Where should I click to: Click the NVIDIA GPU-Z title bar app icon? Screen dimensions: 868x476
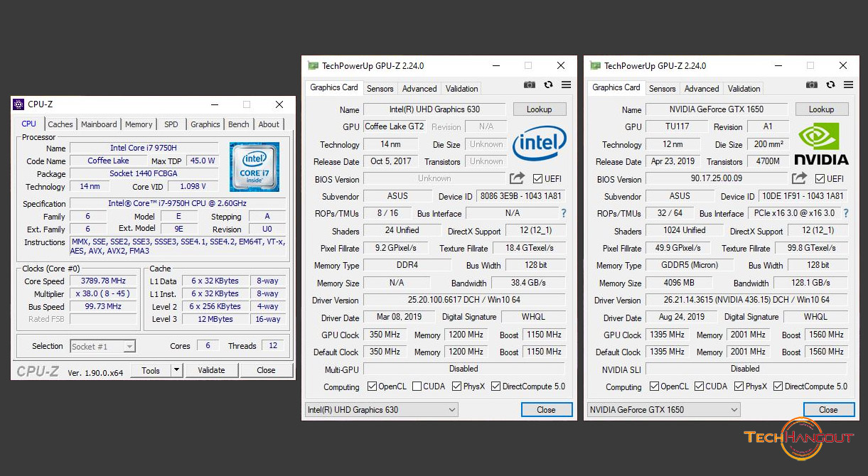click(x=595, y=65)
